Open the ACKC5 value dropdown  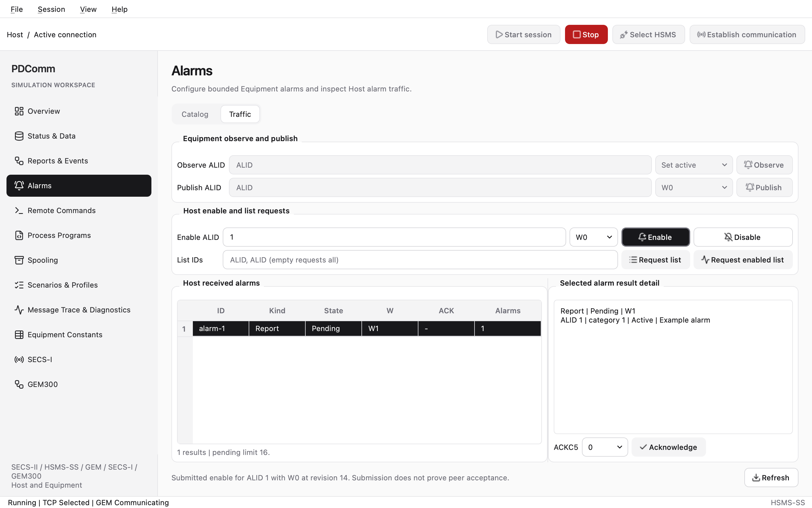pyautogui.click(x=605, y=447)
